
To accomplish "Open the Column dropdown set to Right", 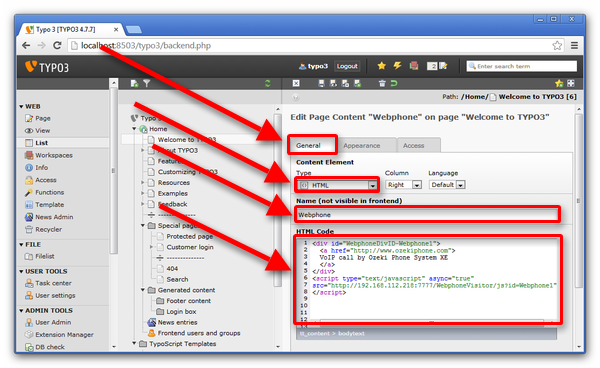I will tap(403, 185).
